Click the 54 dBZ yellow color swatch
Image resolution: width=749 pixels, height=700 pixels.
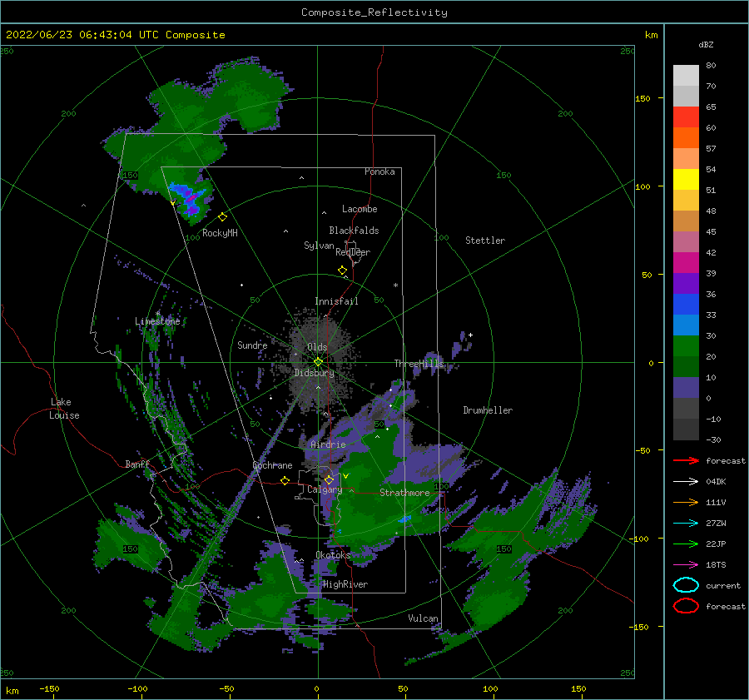pyautogui.click(x=686, y=179)
